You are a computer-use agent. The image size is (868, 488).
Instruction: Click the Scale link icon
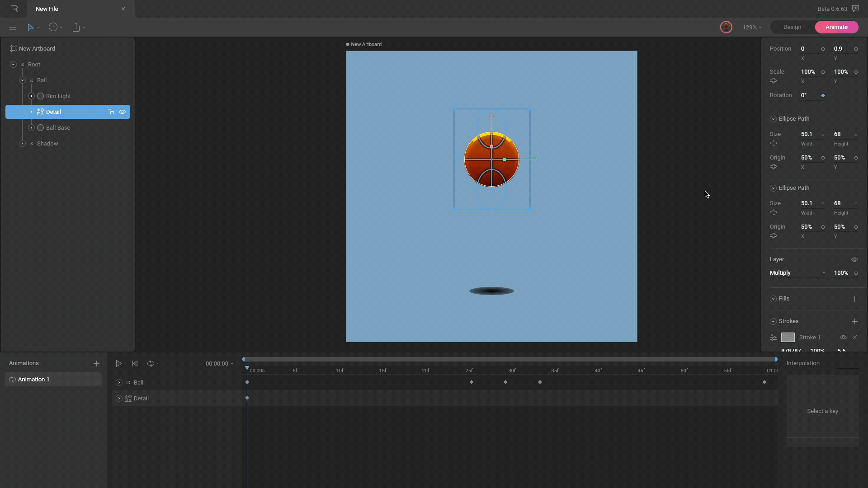[x=773, y=81]
